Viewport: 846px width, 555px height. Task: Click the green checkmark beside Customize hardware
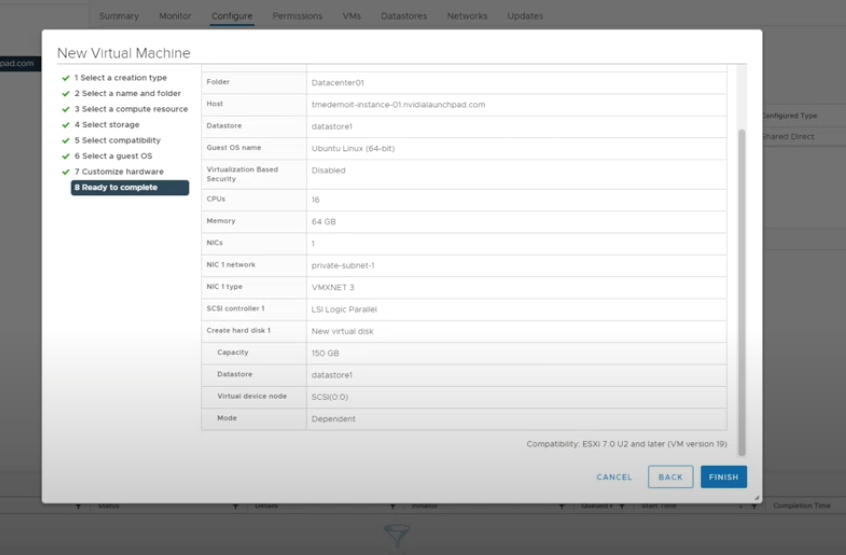click(x=66, y=172)
